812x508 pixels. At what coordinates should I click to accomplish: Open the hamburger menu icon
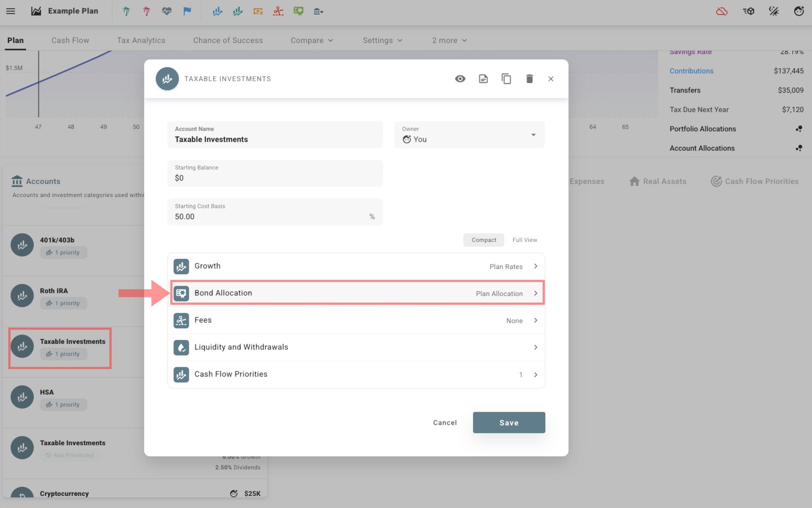(11, 11)
